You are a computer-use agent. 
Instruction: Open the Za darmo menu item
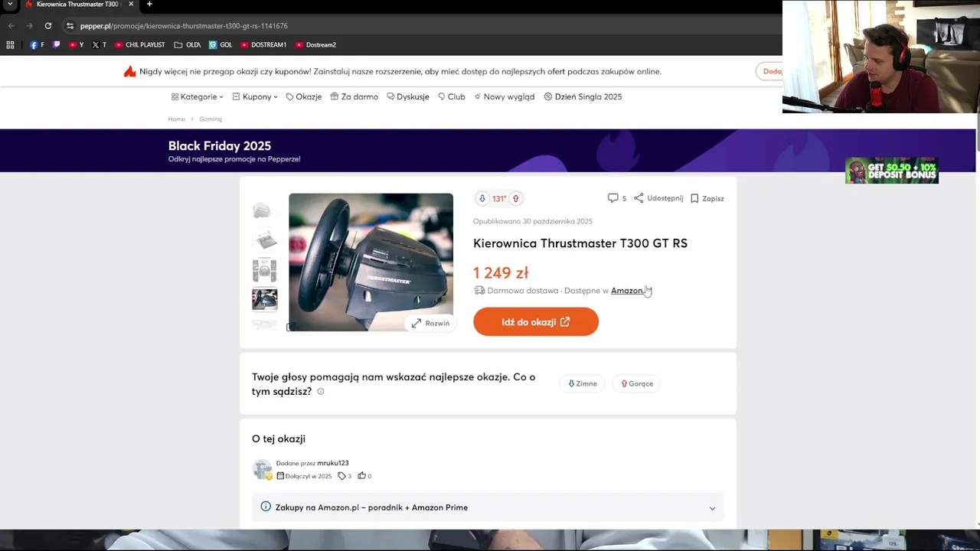[354, 97]
